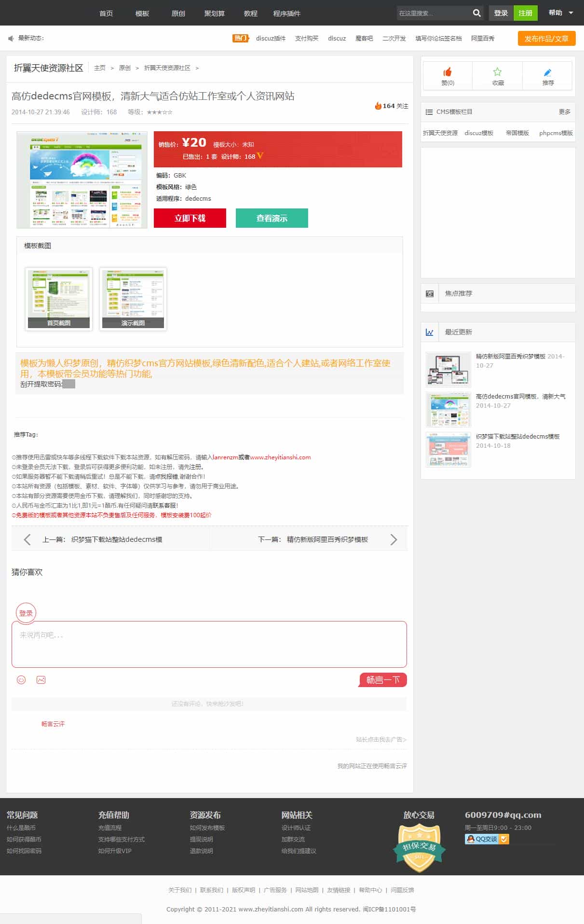Click 设计师认证 in footer
584x924 pixels.
pos(296,827)
